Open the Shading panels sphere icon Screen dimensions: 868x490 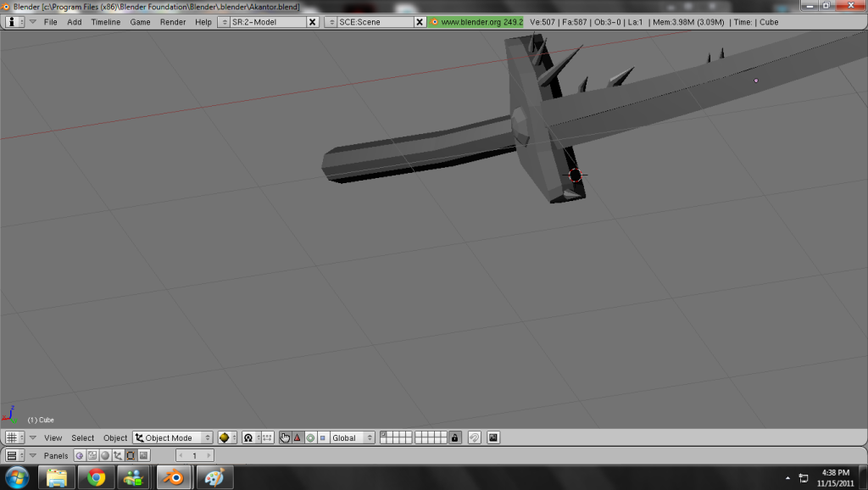coord(105,456)
